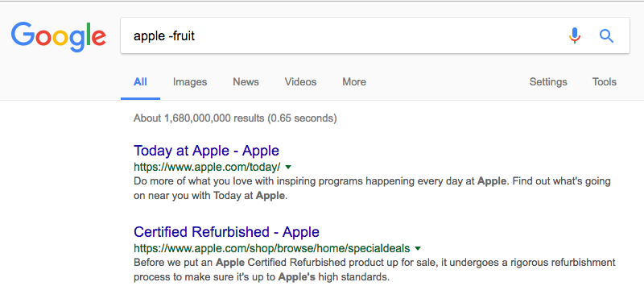Expand the arrow next to apple.com/today/ URL
This screenshot has height=307, width=644.
pos(288,167)
